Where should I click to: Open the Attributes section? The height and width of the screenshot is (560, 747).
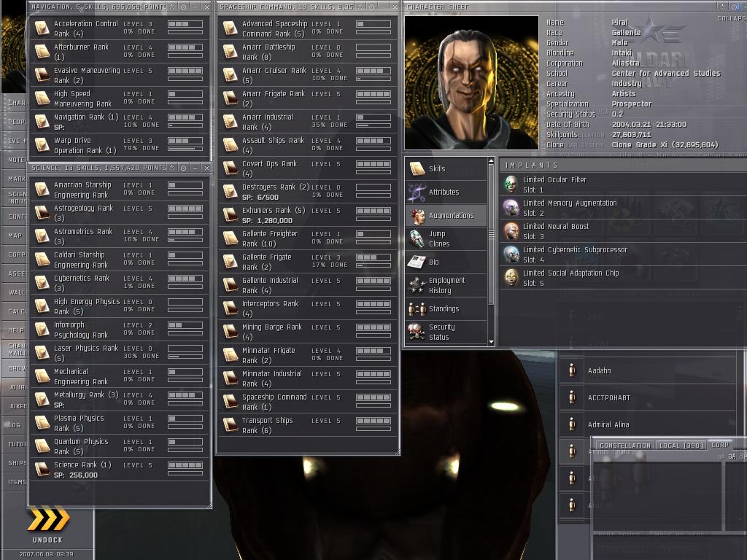[x=446, y=192]
